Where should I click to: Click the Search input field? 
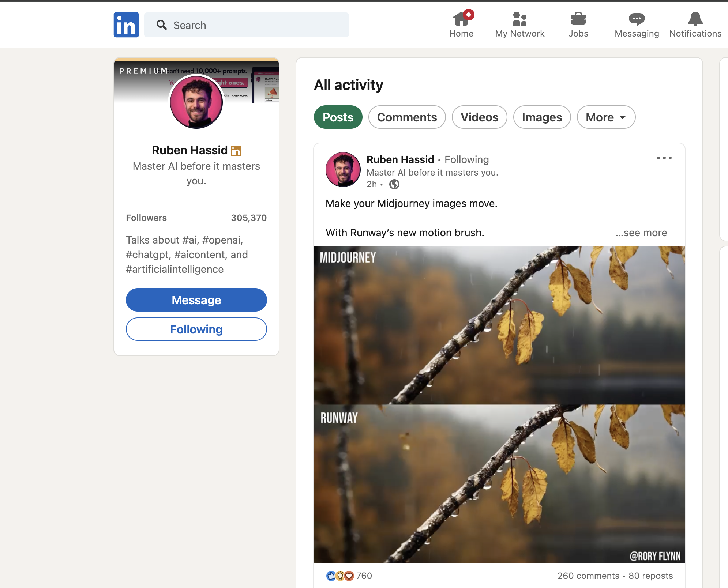pyautogui.click(x=246, y=24)
